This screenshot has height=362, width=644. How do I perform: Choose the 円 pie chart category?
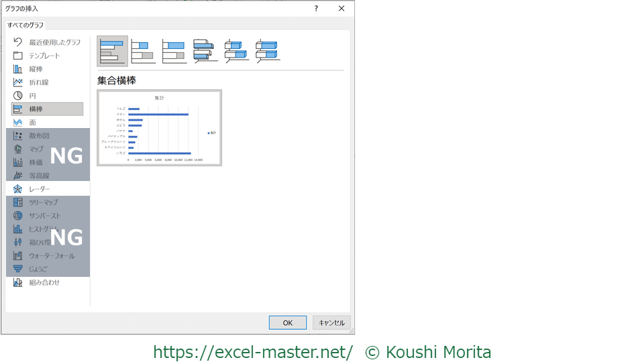tap(32, 96)
